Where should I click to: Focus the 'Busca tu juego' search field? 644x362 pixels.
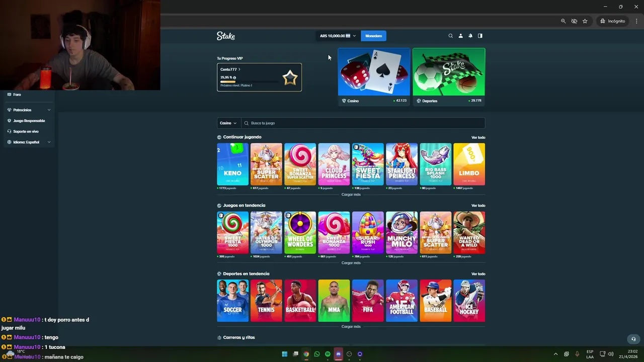pyautogui.click(x=363, y=123)
